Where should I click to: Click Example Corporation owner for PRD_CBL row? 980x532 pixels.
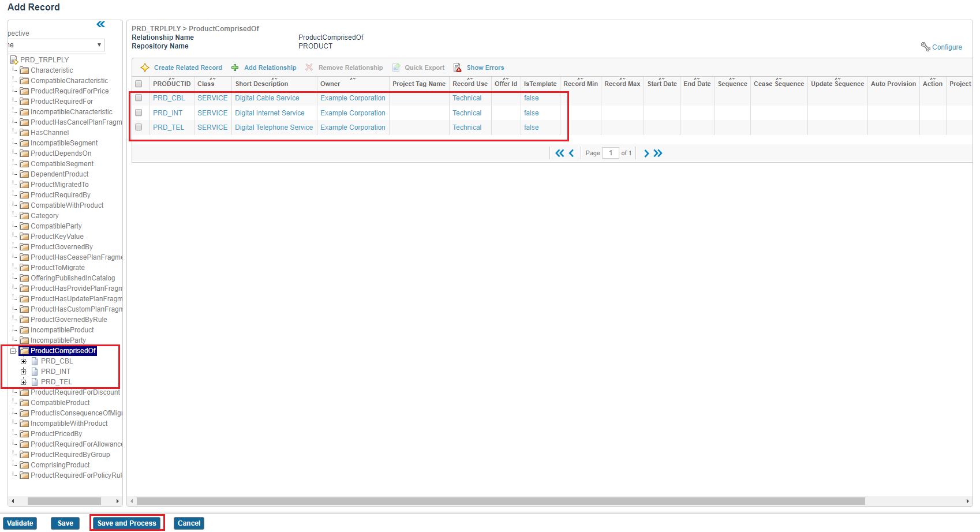pos(353,98)
